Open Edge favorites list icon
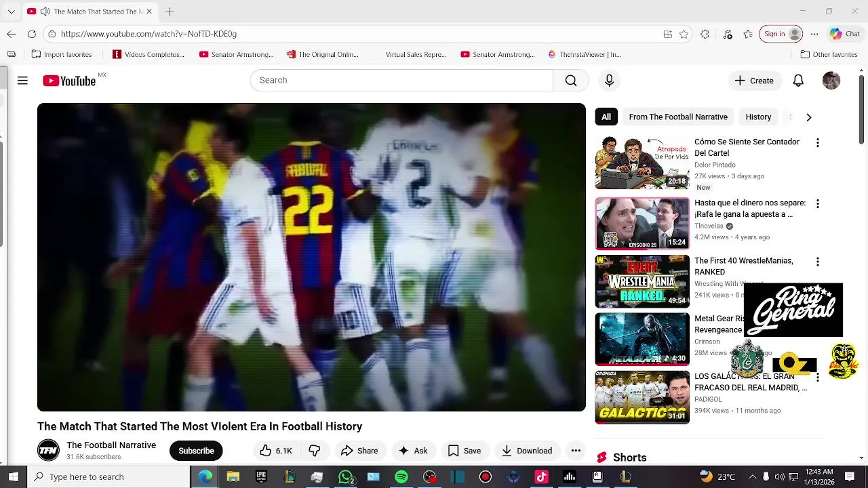This screenshot has width=868, height=488. tap(748, 34)
